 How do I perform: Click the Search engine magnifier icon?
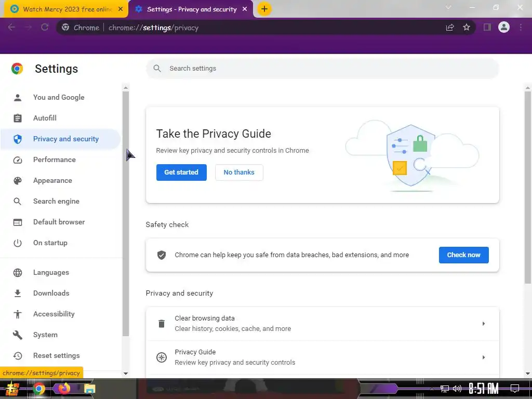(18, 202)
